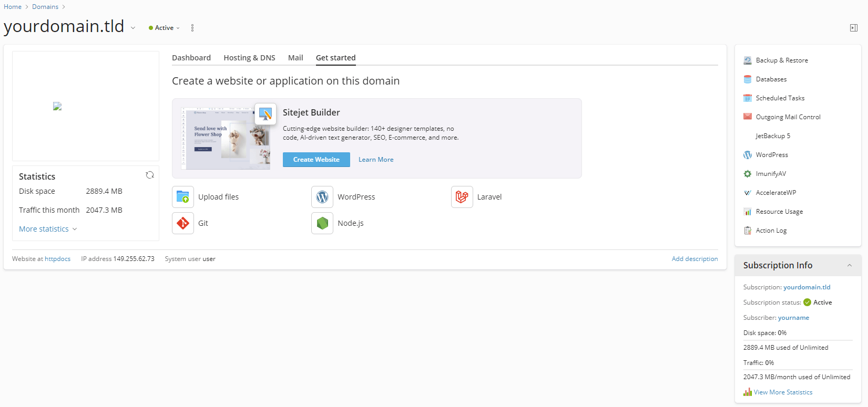868x407 pixels.
Task: Click the Laravel label
Action: pyautogui.click(x=489, y=197)
